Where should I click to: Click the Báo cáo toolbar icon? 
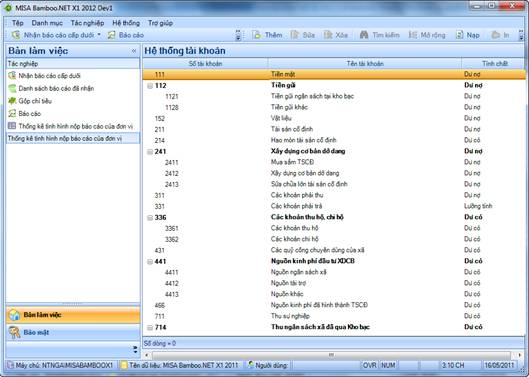(112, 35)
